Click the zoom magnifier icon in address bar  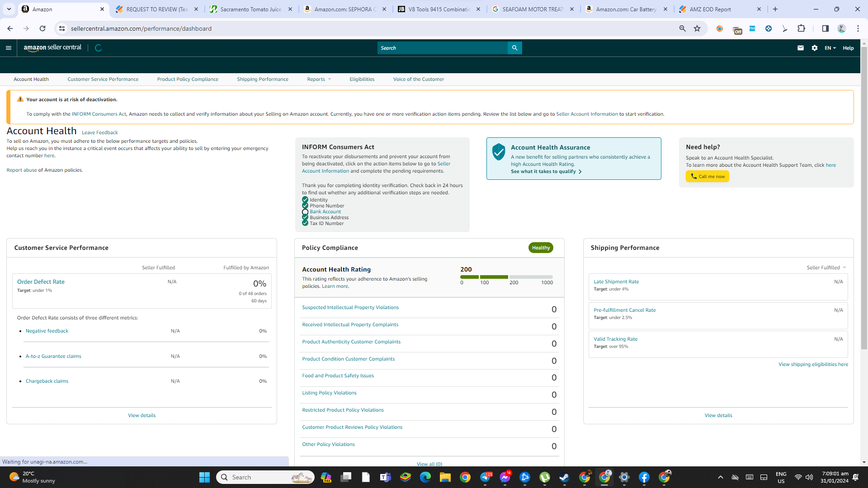tap(683, 28)
